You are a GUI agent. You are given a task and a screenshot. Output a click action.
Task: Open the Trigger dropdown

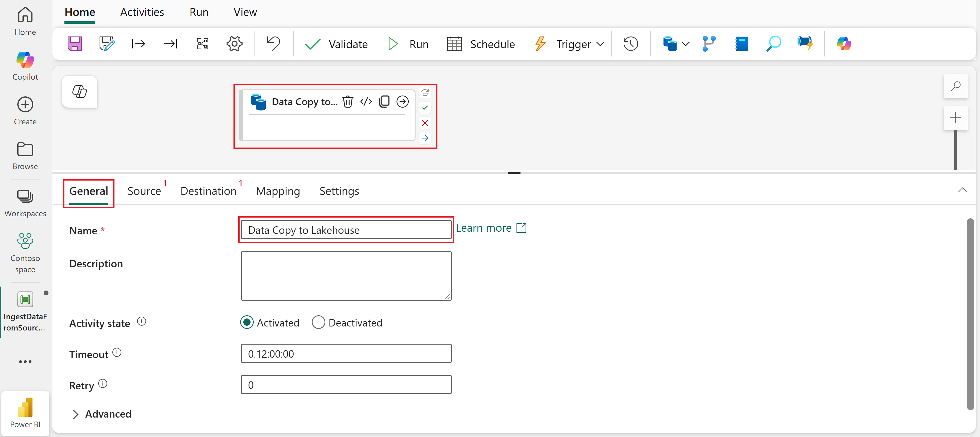(x=570, y=44)
